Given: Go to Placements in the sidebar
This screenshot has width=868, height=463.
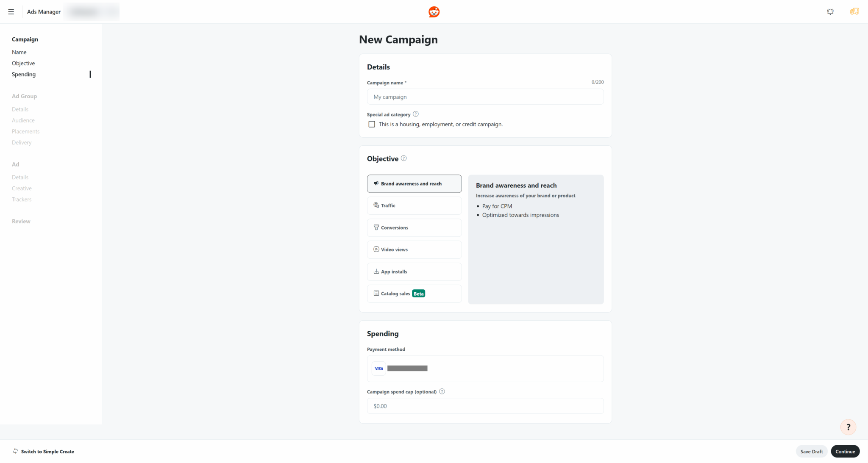Looking at the screenshot, I should pos(25,131).
